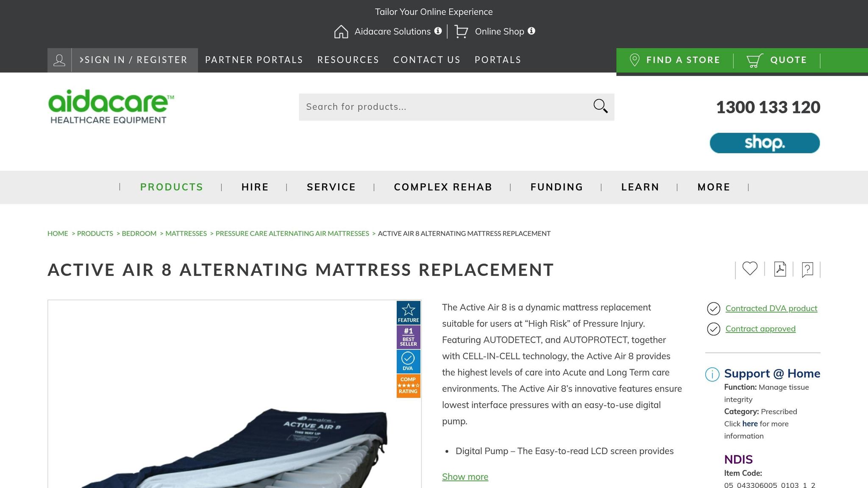
Task: Click into the product search field
Action: coord(445,107)
